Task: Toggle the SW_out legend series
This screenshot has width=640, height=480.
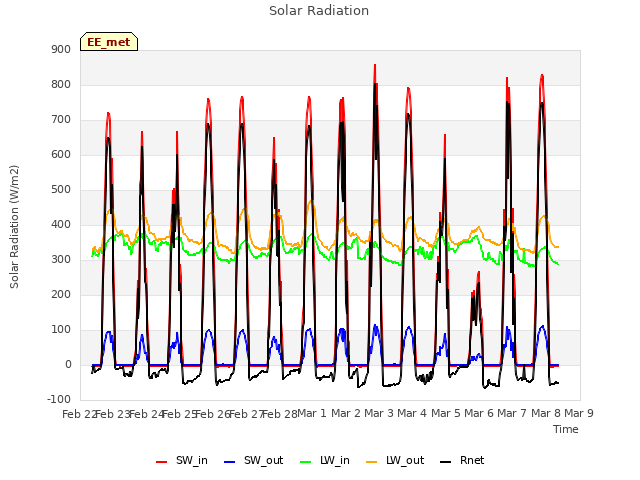Action: pyautogui.click(x=253, y=460)
